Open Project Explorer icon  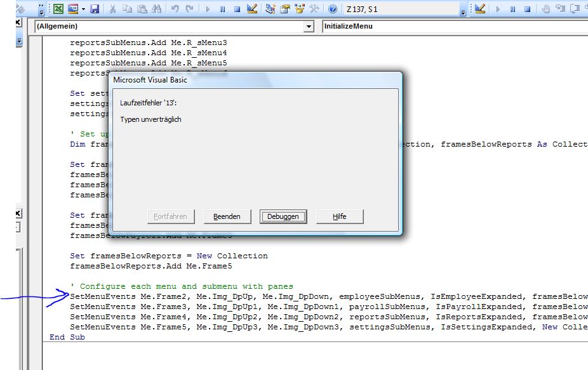[270, 9]
